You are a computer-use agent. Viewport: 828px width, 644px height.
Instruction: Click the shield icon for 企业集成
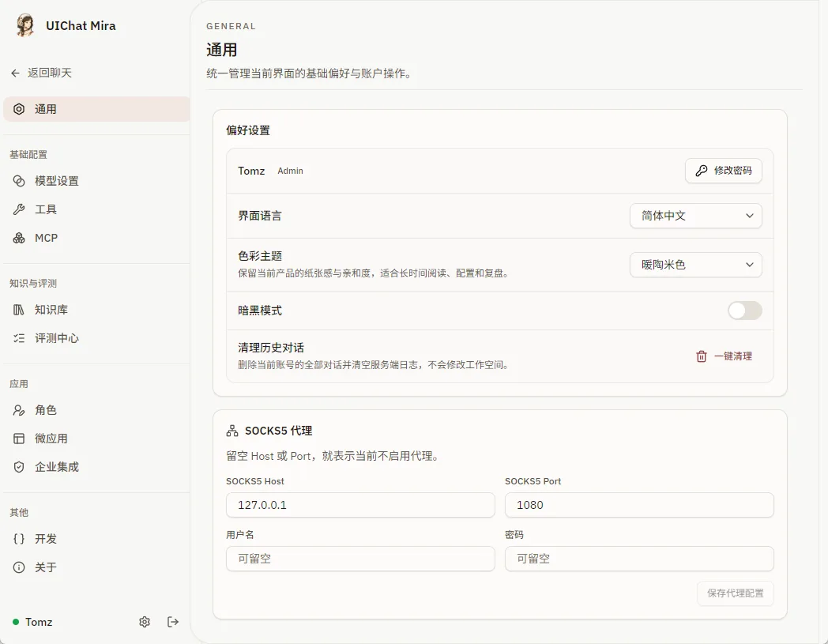[x=19, y=467]
